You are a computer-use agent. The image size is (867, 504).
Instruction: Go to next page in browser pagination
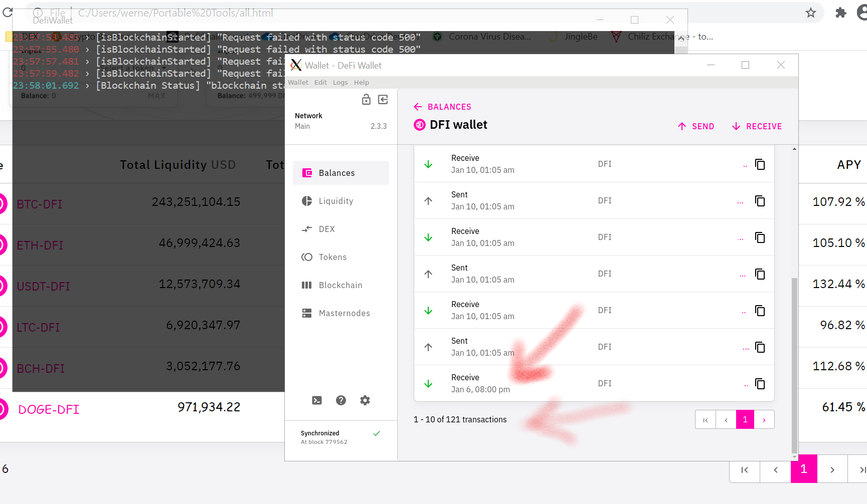pos(832,470)
